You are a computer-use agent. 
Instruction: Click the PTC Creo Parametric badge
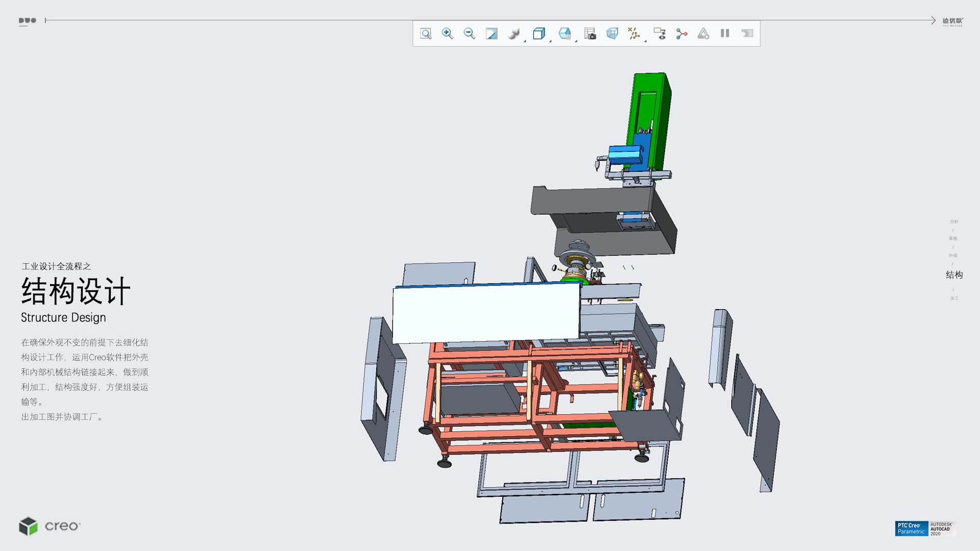click(911, 529)
